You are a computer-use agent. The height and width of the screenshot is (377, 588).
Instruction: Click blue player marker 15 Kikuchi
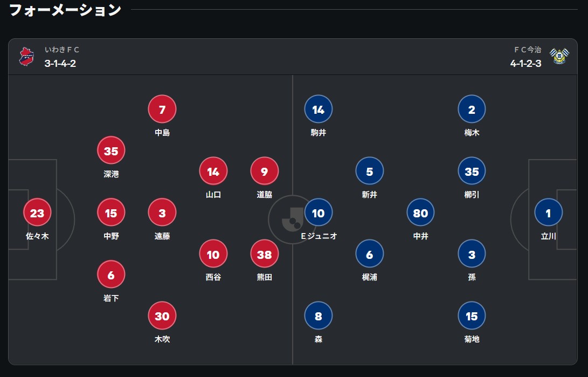coord(472,316)
